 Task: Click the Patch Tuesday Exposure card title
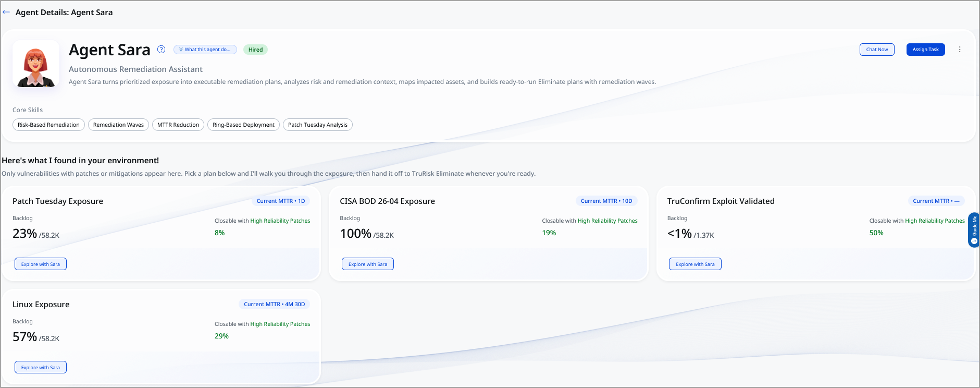click(58, 201)
